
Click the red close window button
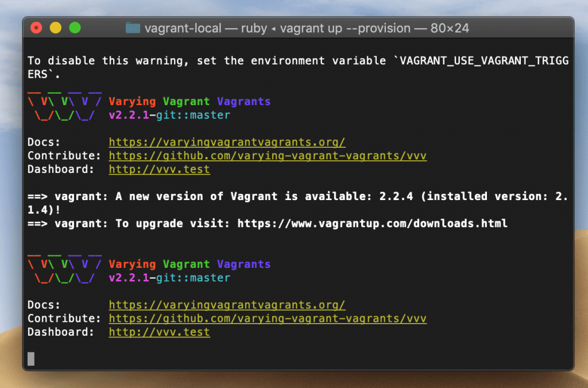pyautogui.click(x=36, y=27)
